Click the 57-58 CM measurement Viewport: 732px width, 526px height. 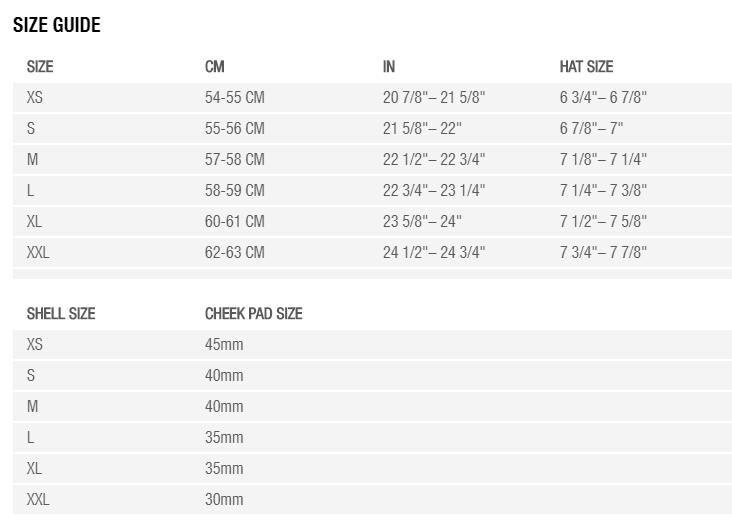click(x=235, y=160)
